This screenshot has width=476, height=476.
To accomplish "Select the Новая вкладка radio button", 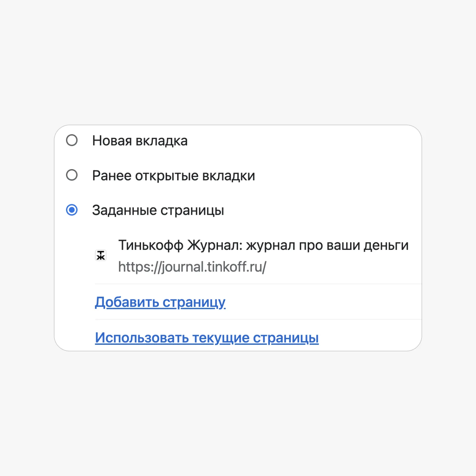I will coord(72,140).
